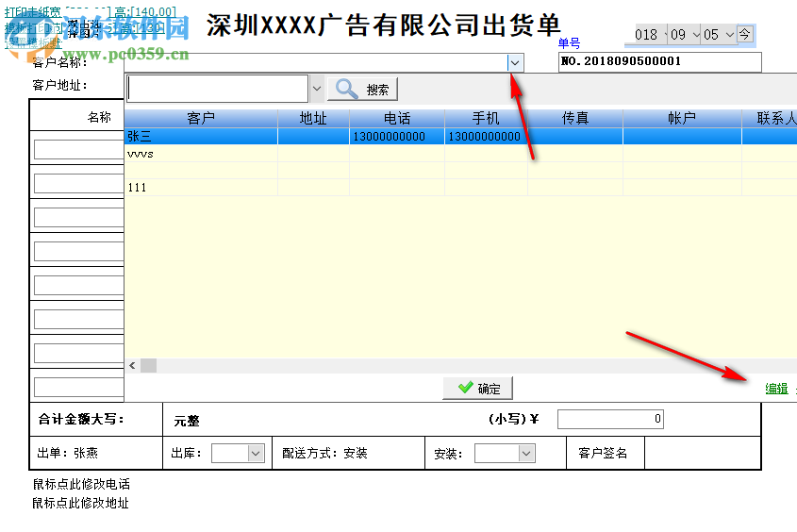Select the 111 customer row

pyautogui.click(x=460, y=188)
